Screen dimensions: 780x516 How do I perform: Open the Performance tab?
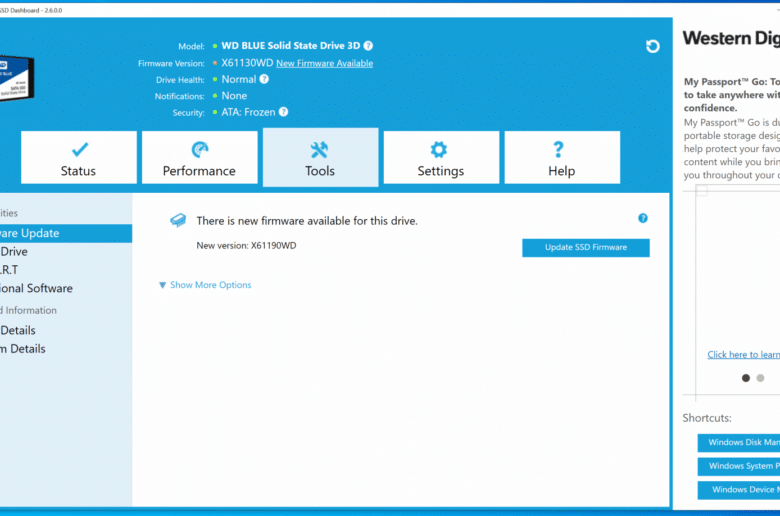tap(199, 157)
